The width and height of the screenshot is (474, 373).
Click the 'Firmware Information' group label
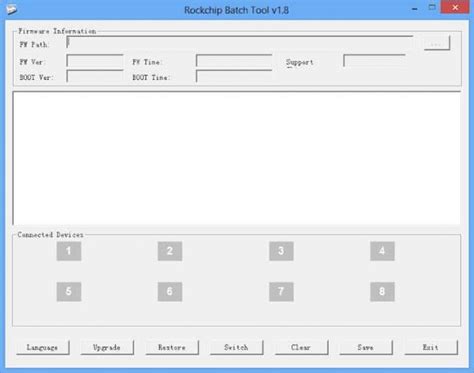click(x=57, y=31)
